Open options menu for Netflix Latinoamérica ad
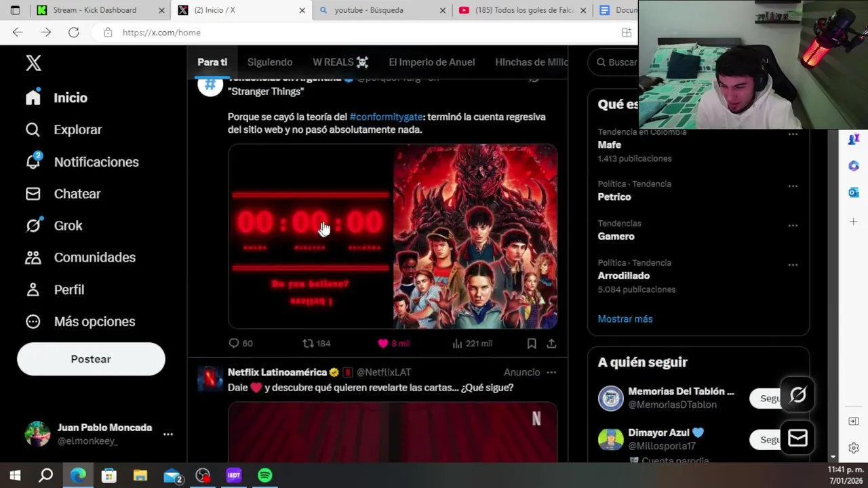Image resolution: width=868 pixels, height=488 pixels. [x=551, y=372]
